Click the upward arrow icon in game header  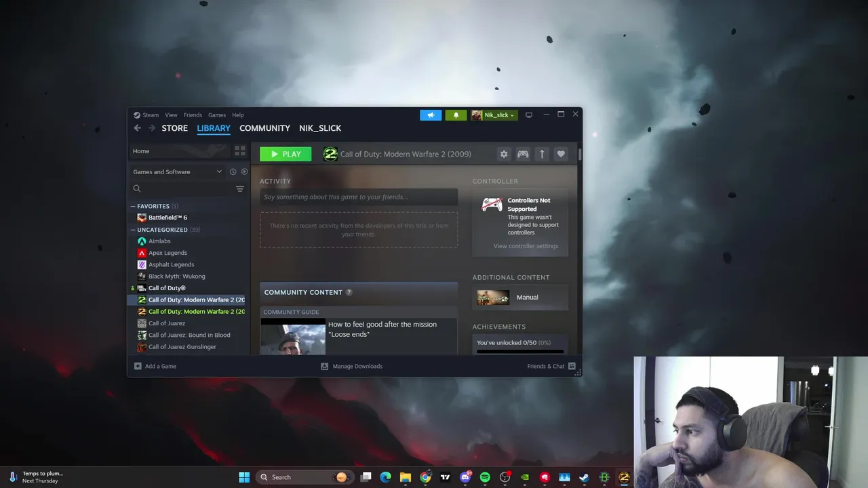(542, 154)
